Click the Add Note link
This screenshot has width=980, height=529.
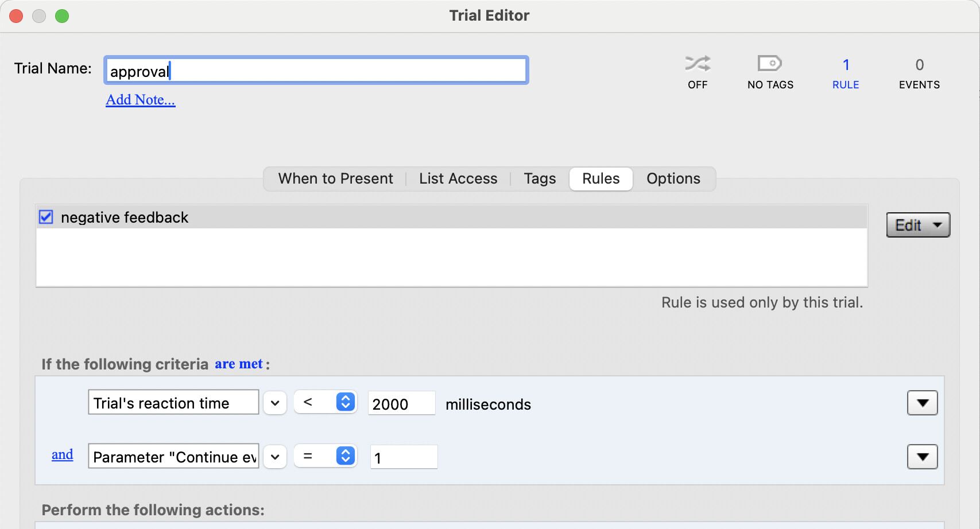point(141,100)
